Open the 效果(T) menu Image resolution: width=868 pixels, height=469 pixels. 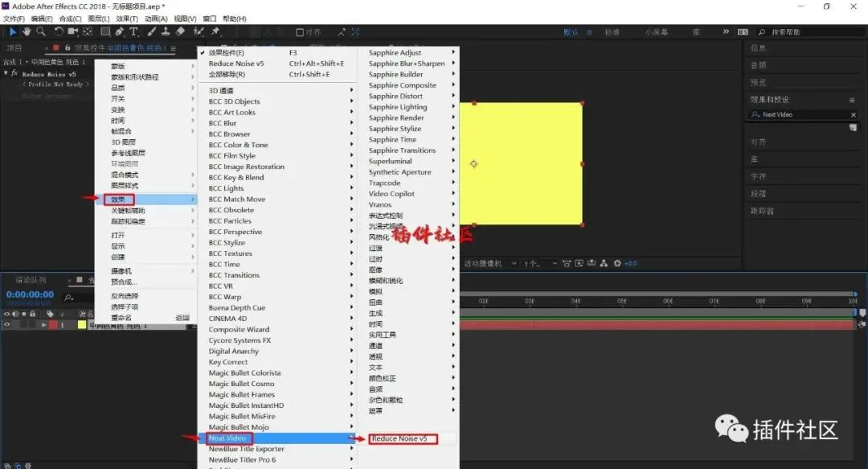pyautogui.click(x=127, y=19)
